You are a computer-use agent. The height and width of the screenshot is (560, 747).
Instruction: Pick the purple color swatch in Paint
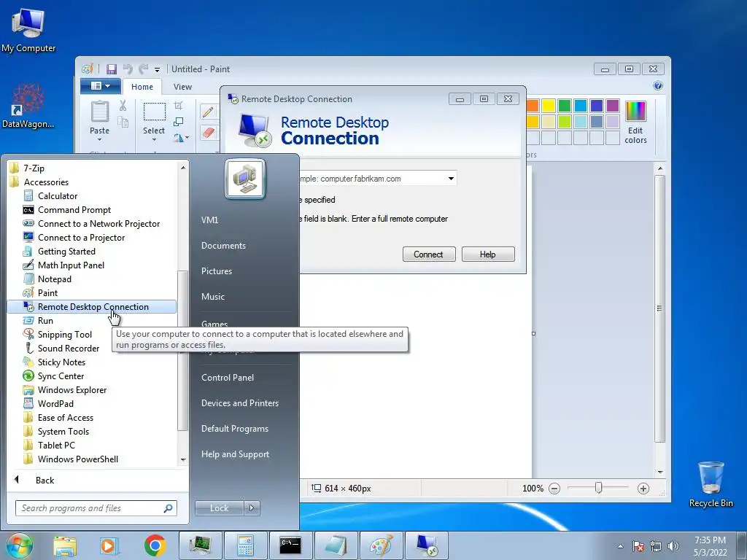tap(613, 105)
